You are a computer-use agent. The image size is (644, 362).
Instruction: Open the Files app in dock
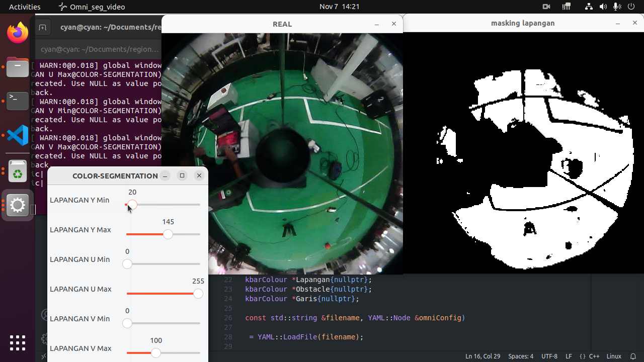pos(18,67)
